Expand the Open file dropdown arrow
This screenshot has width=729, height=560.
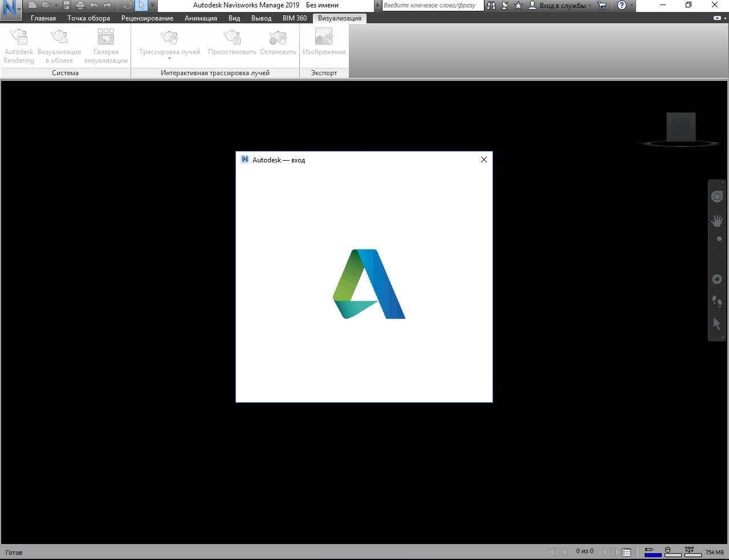click(x=56, y=5)
